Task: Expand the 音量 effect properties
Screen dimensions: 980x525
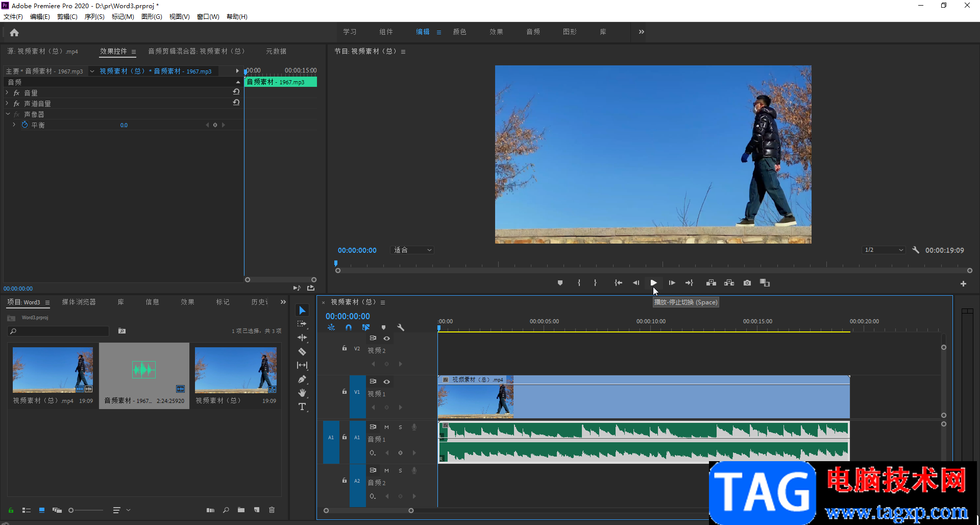Action: coord(7,93)
